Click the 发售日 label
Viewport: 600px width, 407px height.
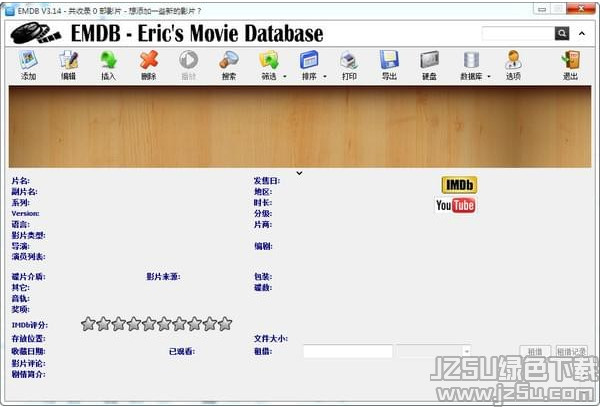coord(267,181)
